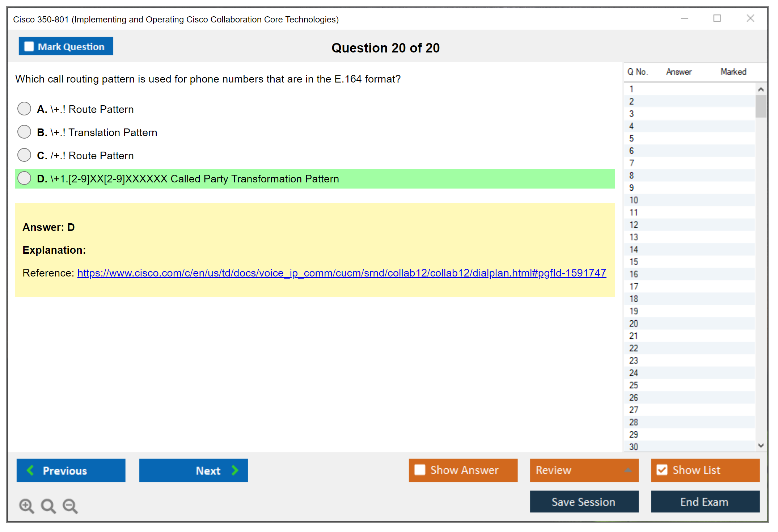Minimize the exam window

click(x=684, y=18)
